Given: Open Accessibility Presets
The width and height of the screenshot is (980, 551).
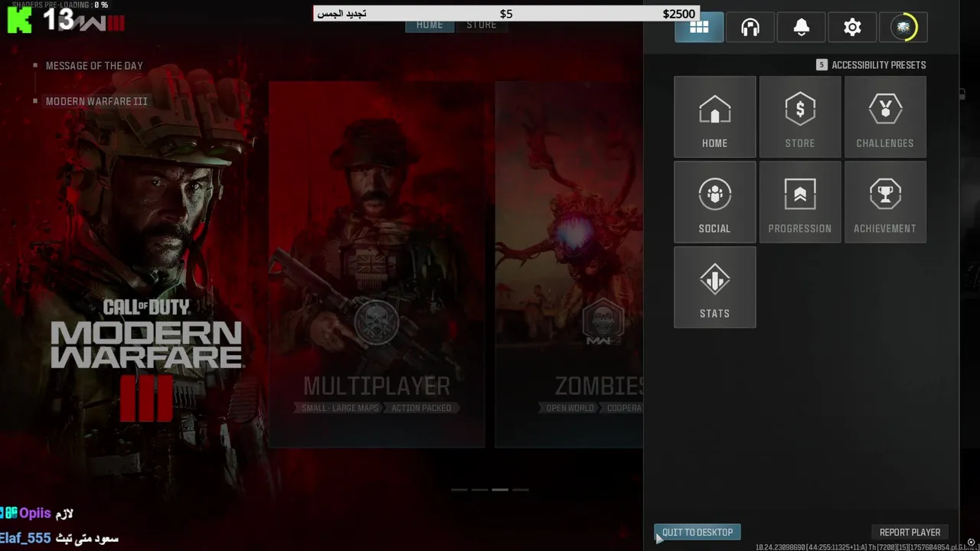Looking at the screenshot, I should pyautogui.click(x=871, y=65).
